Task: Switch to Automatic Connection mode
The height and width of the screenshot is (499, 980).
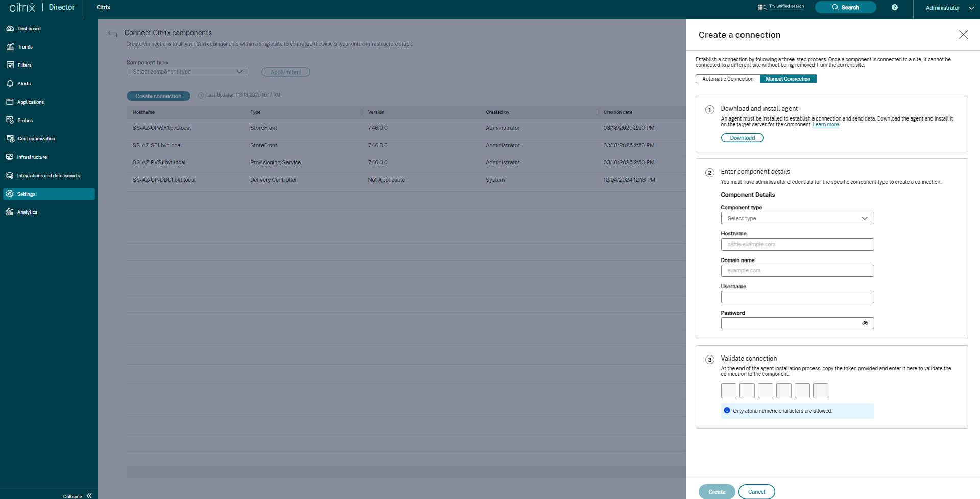Action: [x=727, y=79]
